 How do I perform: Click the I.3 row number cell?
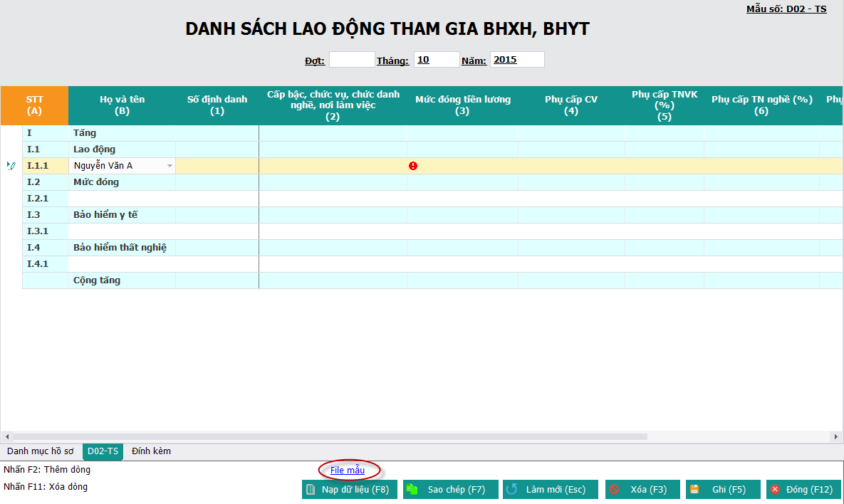45,215
